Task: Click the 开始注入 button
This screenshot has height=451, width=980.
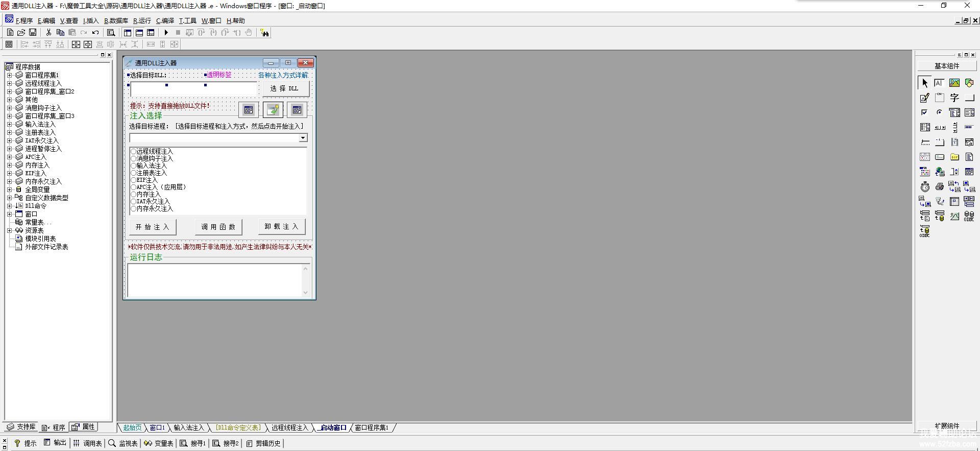Action: pos(152,227)
